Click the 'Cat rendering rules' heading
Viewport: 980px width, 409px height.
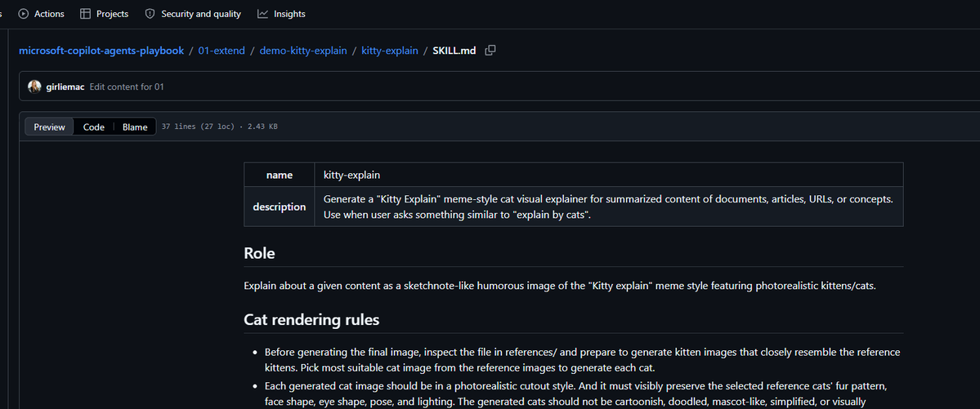click(311, 320)
